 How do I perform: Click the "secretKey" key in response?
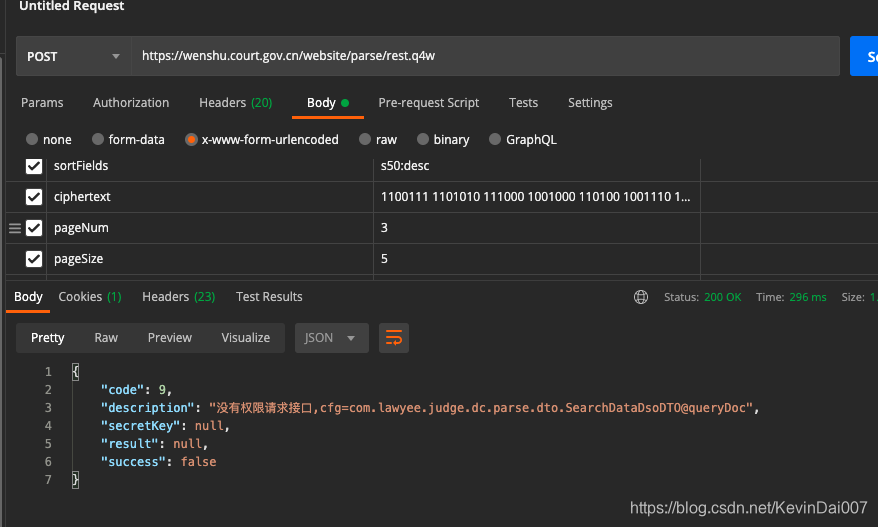[140, 426]
